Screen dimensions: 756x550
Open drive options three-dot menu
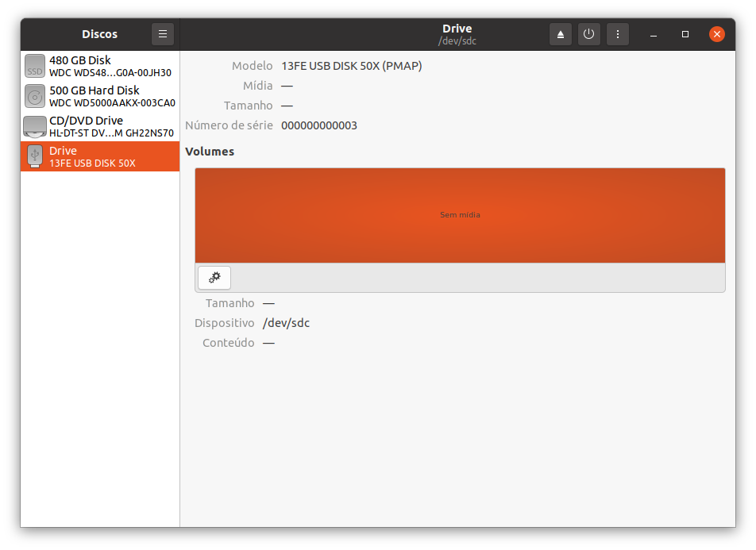tap(618, 34)
